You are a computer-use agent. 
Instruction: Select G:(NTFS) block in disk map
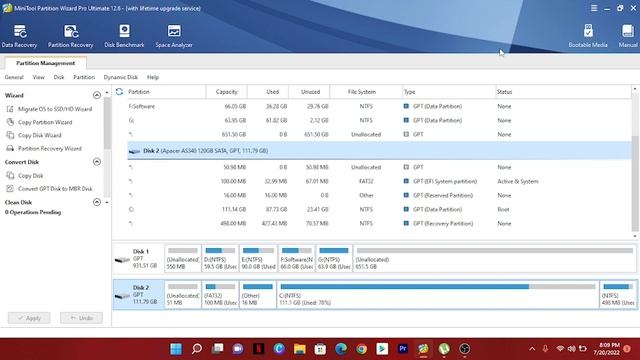[x=334, y=258]
